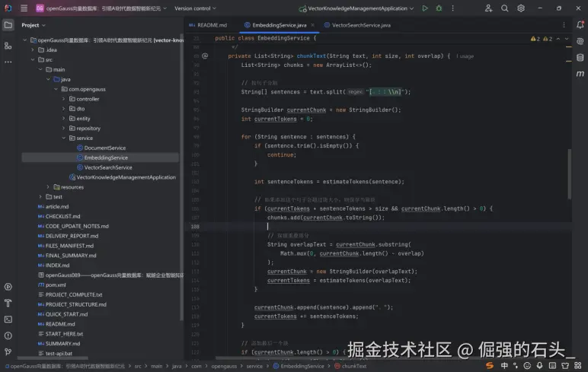Open Project tool window folder icon

(8, 25)
